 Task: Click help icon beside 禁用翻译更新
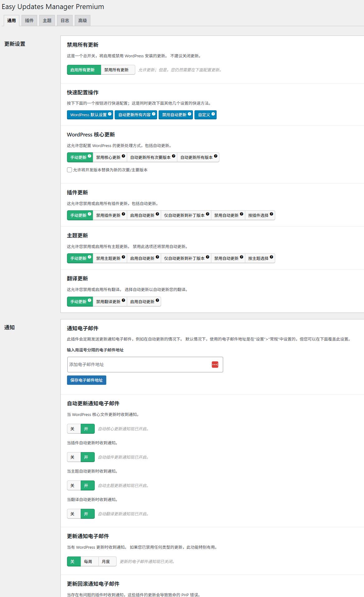pyautogui.click(x=123, y=300)
